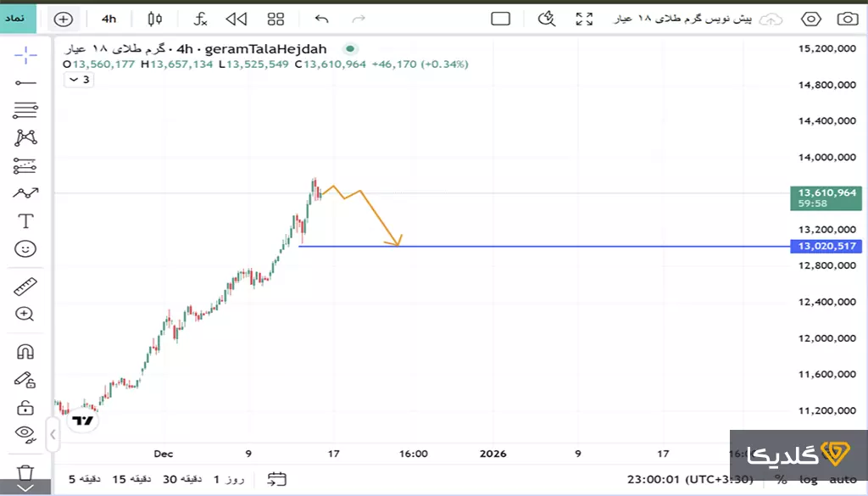Open the candlestick chart style dropdown
The width and height of the screenshot is (868, 496).
154,19
